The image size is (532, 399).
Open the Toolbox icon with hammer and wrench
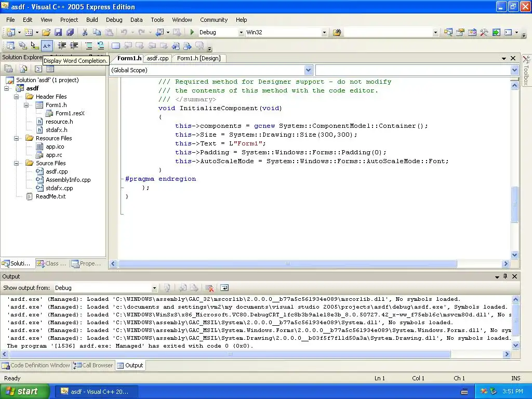point(484,32)
